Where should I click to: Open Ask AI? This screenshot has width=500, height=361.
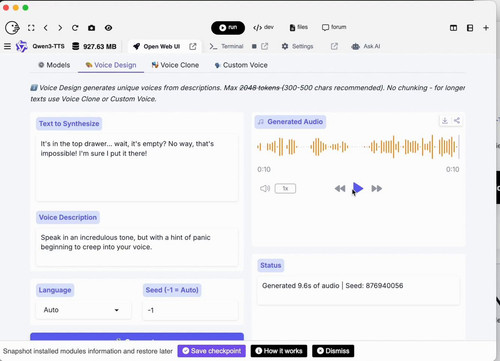[x=366, y=46]
